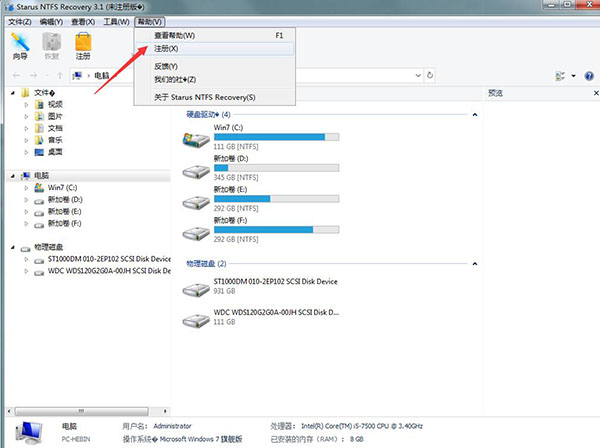Viewport: 600px width, 448px height.
Task: Click the Recover (恢复) toolbar icon
Action: (x=52, y=46)
